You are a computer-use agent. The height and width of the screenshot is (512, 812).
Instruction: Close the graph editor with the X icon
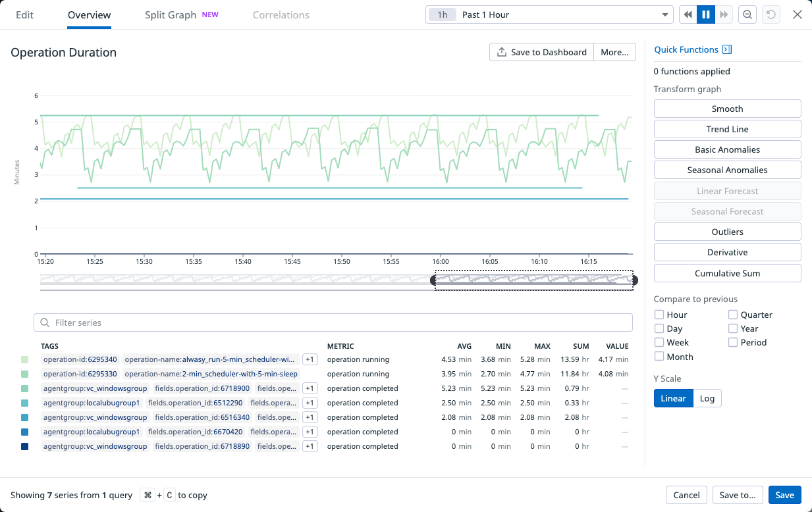click(797, 14)
